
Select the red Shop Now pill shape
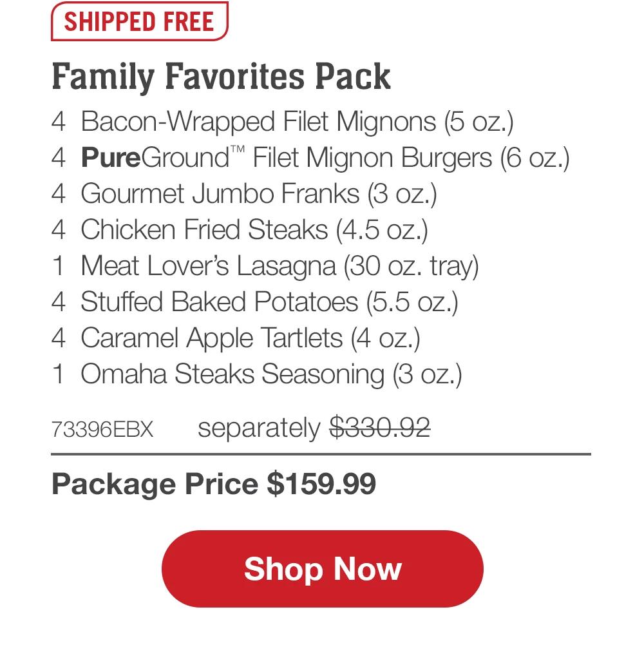[x=321, y=568]
